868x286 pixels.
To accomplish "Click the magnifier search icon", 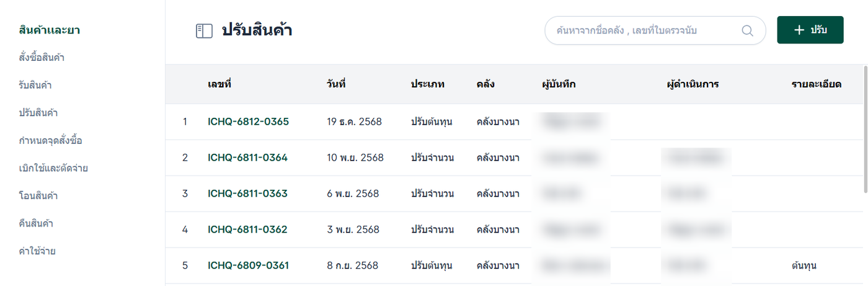I will click(x=747, y=30).
